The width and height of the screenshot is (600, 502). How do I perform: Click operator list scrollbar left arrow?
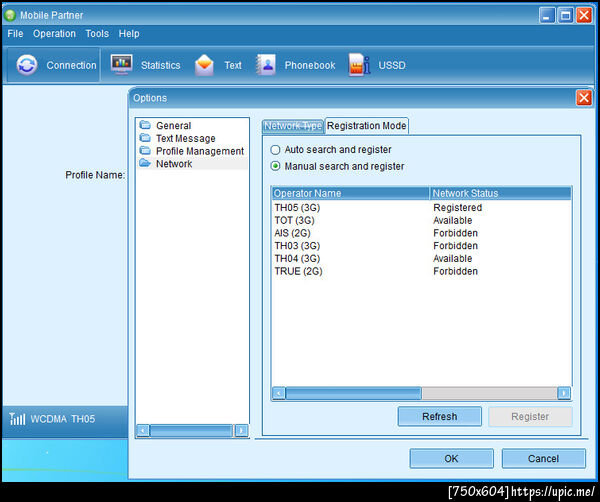[x=279, y=393]
